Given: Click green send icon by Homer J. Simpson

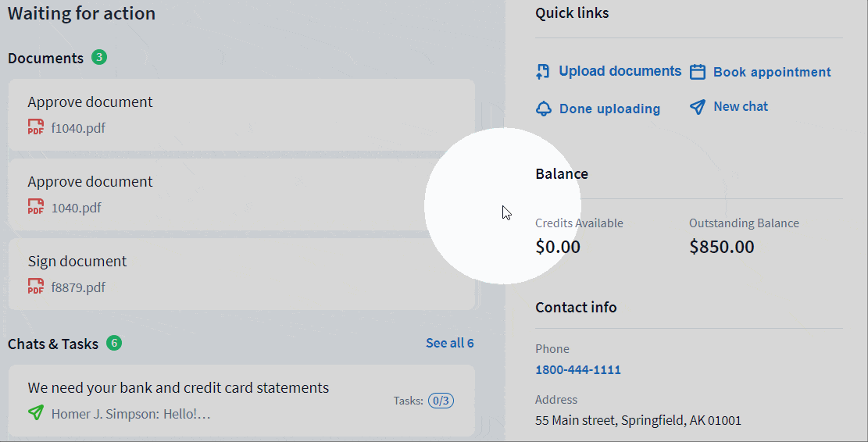Looking at the screenshot, I should pos(36,413).
